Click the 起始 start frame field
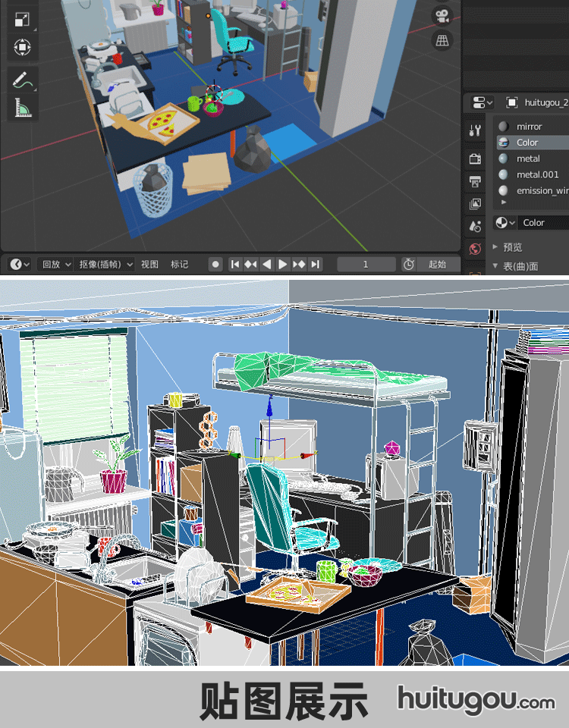The height and width of the screenshot is (728, 569). (438, 264)
